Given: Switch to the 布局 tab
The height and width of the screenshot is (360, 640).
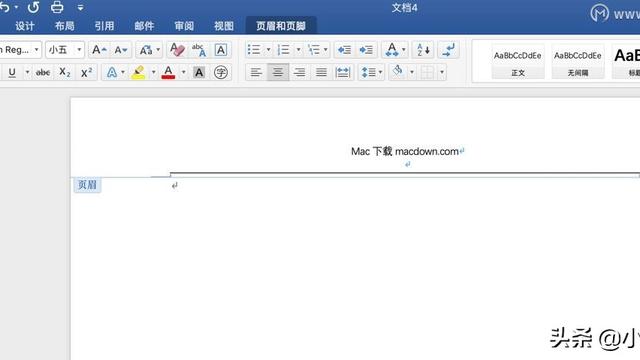Looking at the screenshot, I should (x=64, y=26).
